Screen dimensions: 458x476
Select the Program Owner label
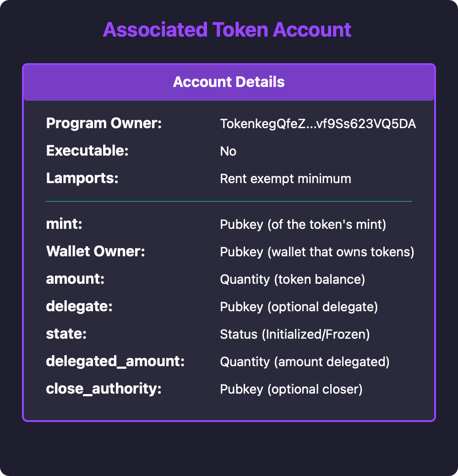click(104, 124)
